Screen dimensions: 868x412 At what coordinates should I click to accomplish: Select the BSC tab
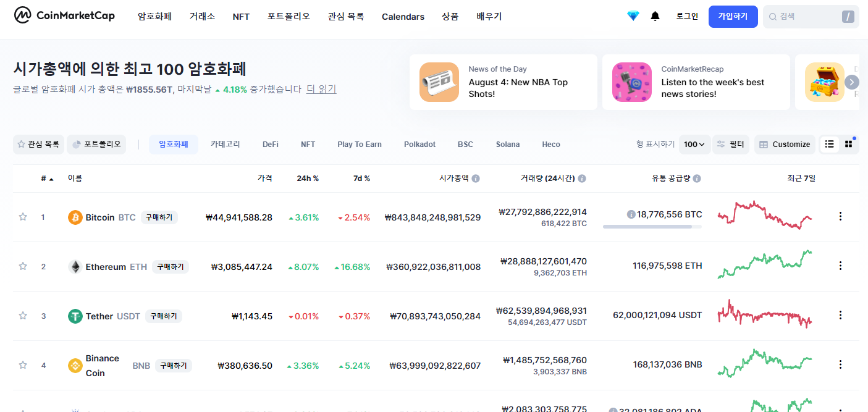(465, 145)
